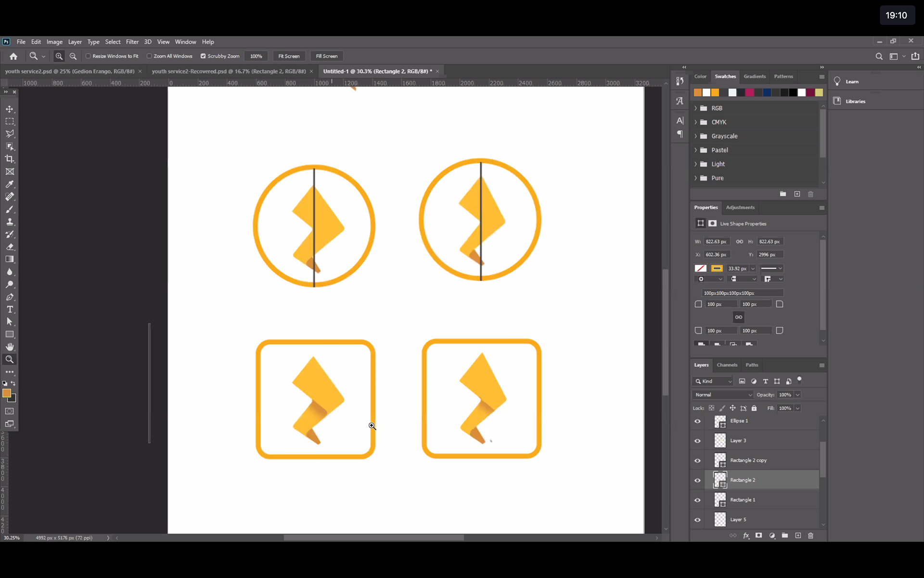Hide the Layer 3 layer
924x578 pixels.
pyautogui.click(x=697, y=441)
